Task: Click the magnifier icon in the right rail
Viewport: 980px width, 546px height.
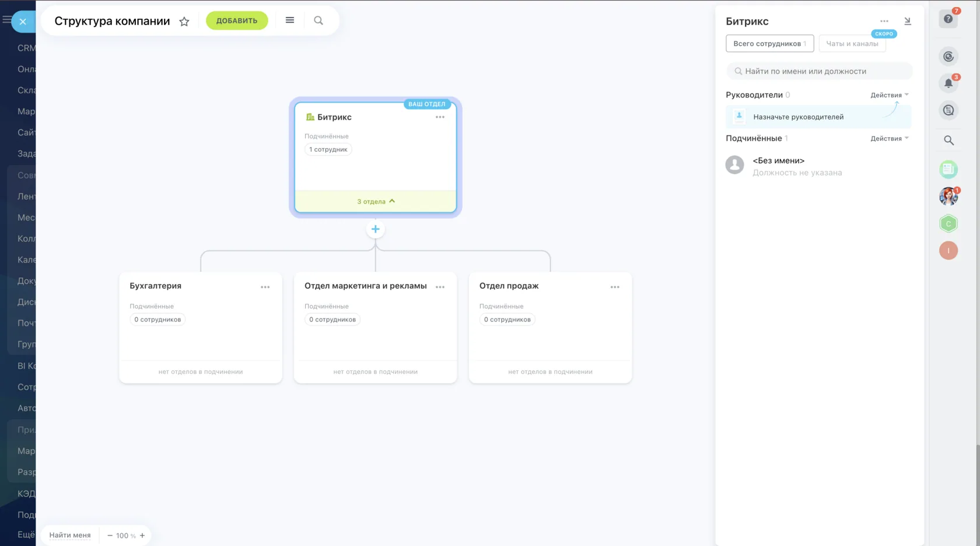Action: click(x=949, y=141)
